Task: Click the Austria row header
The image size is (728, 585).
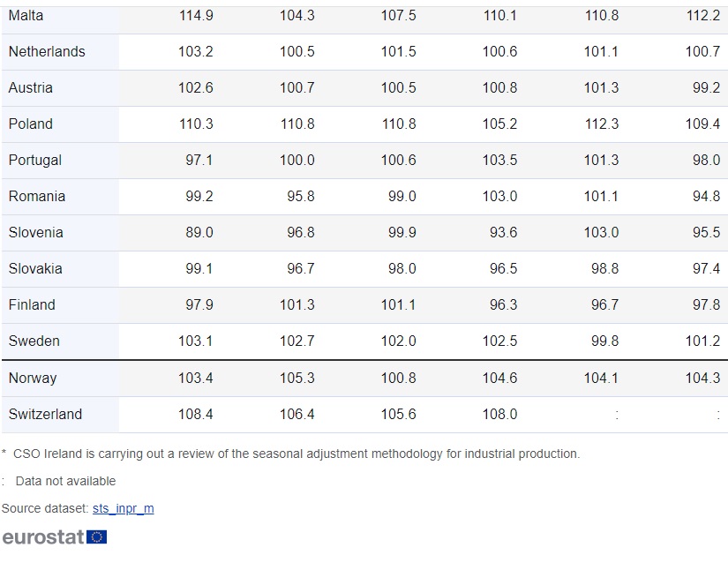Action: [x=31, y=88]
